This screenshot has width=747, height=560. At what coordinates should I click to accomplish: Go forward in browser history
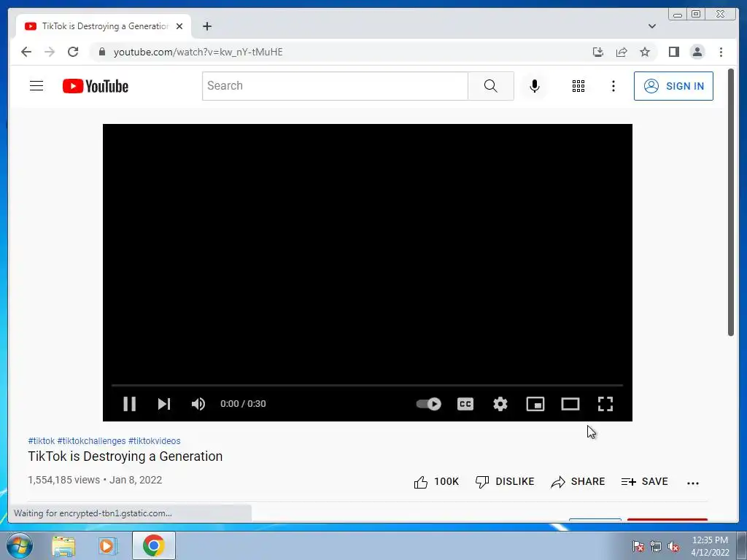pyautogui.click(x=50, y=52)
